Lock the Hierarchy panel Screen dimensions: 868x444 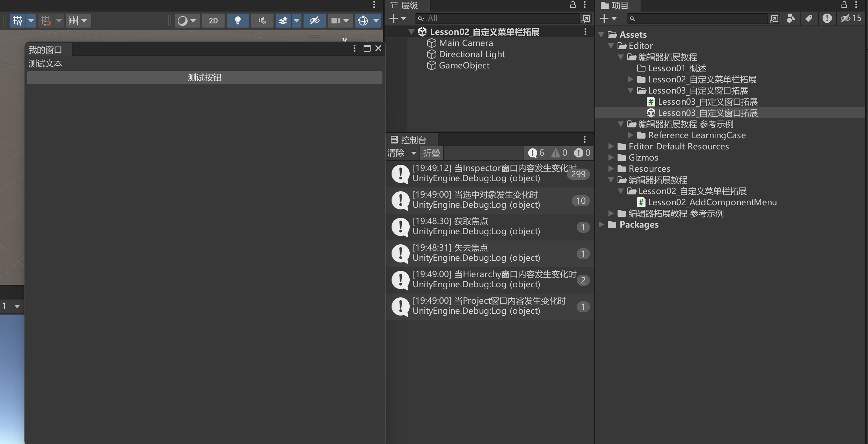[x=573, y=5]
